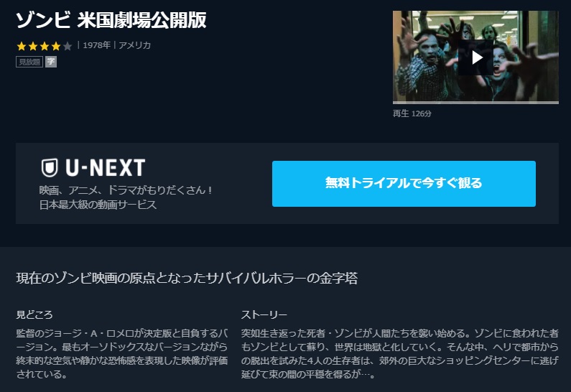The height and width of the screenshot is (392, 571).
Task: Click the 見放題 badge
Action: point(29,62)
